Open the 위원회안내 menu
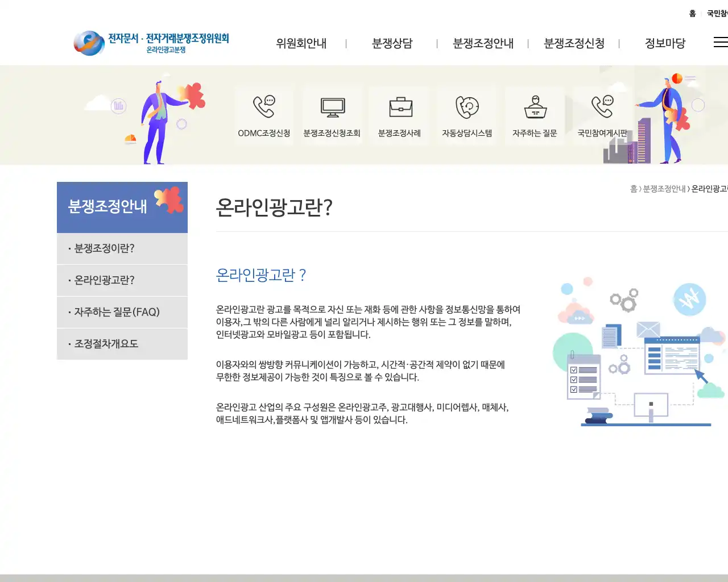 coord(301,43)
